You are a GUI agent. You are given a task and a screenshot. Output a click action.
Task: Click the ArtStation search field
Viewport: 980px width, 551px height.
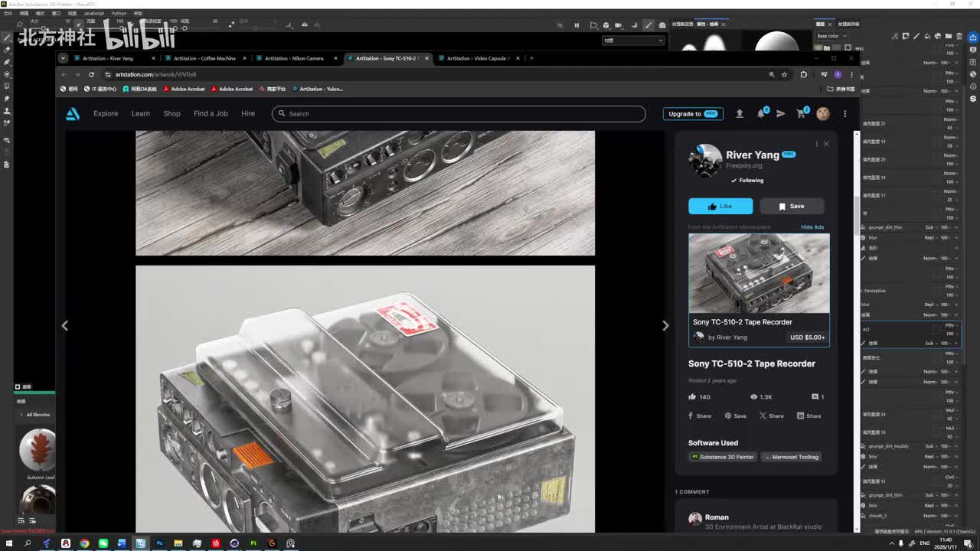(459, 114)
